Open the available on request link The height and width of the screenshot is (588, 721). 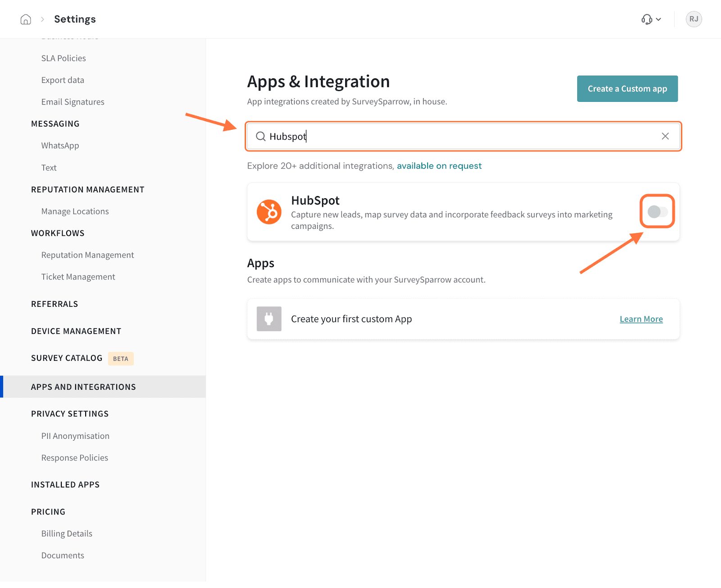click(x=439, y=166)
